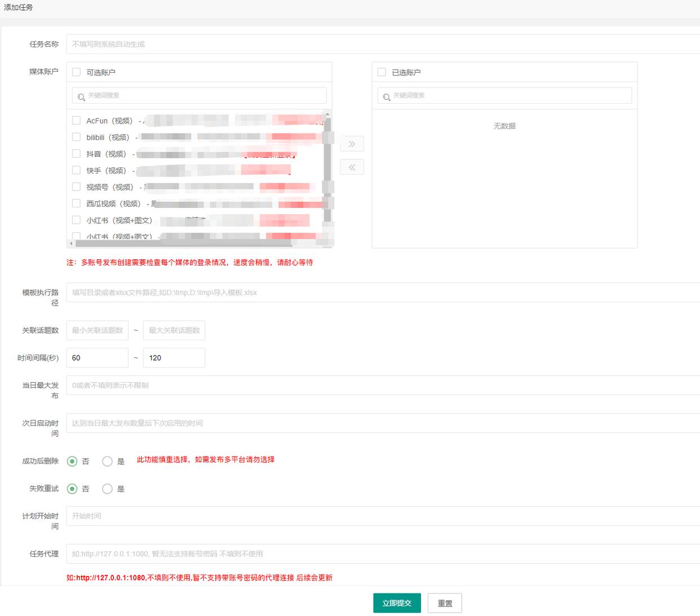The height and width of the screenshot is (616, 700).
Task: Tick the 西瓜视频（视频）account checkbox
Action: click(77, 203)
